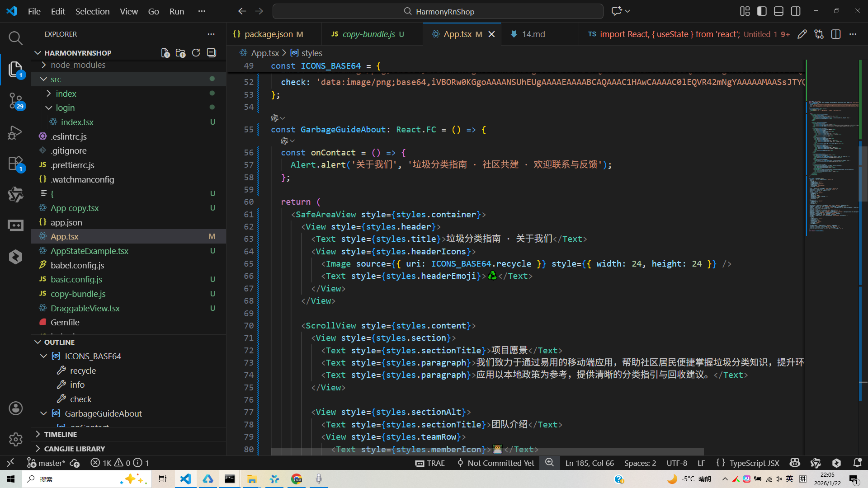Switch to the copy-bundle.js tab
The width and height of the screenshot is (868, 488).
[x=368, y=34]
